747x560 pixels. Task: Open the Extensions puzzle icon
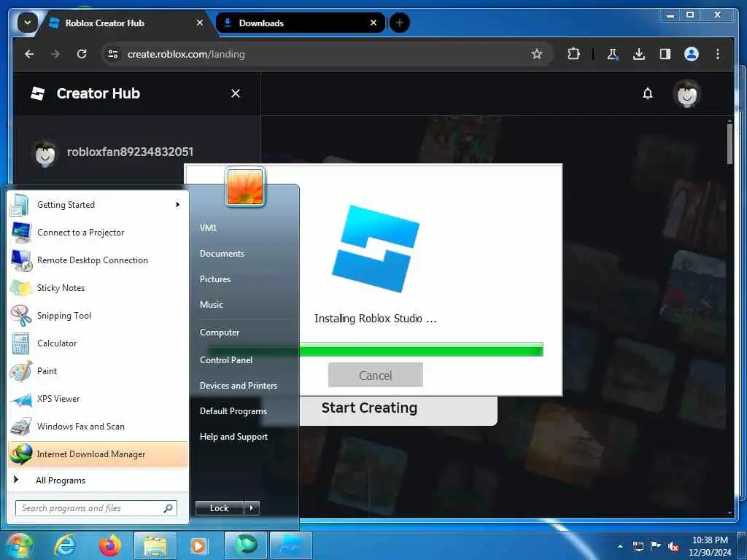573,54
